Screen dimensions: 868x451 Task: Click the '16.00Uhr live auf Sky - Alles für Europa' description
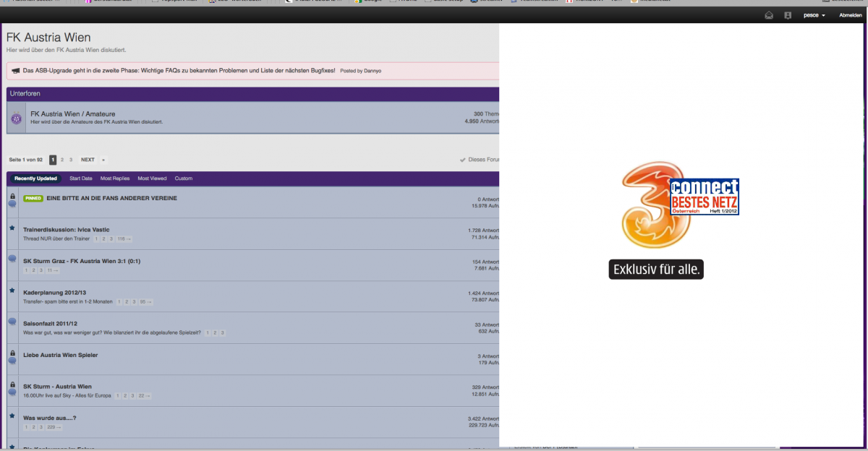[67, 396]
